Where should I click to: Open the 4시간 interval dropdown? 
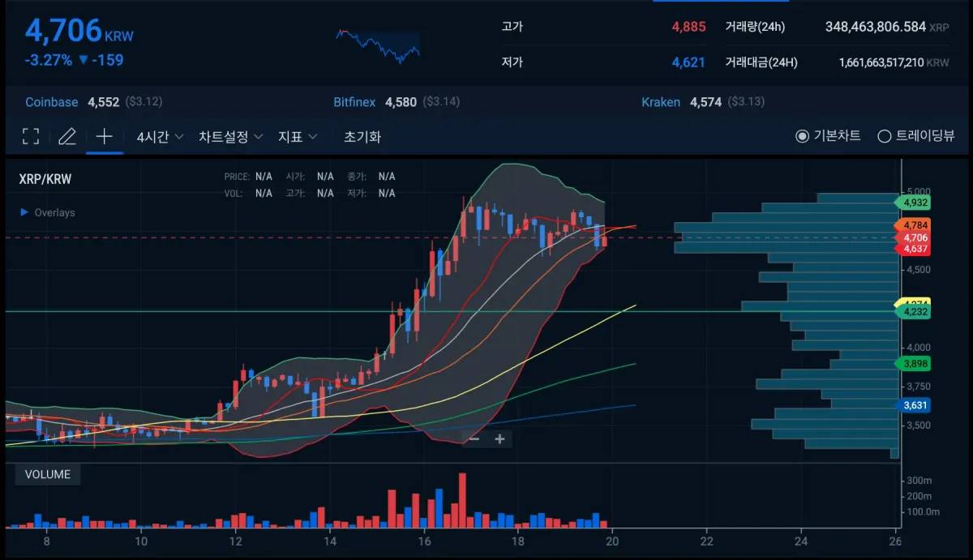tap(160, 137)
